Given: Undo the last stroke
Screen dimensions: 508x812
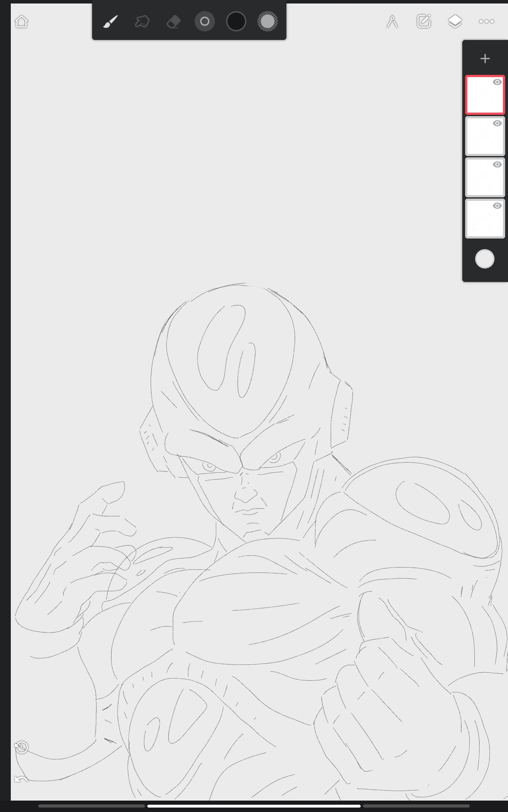Looking at the screenshot, I should point(22,779).
